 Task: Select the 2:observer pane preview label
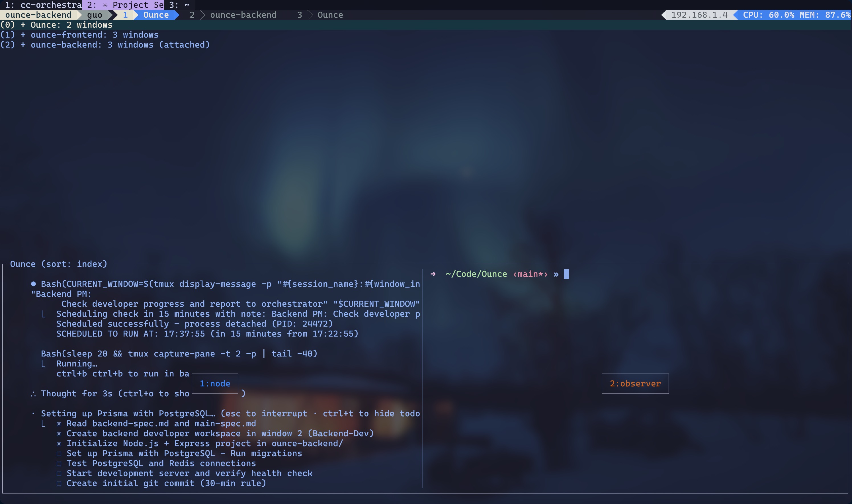[x=635, y=384]
